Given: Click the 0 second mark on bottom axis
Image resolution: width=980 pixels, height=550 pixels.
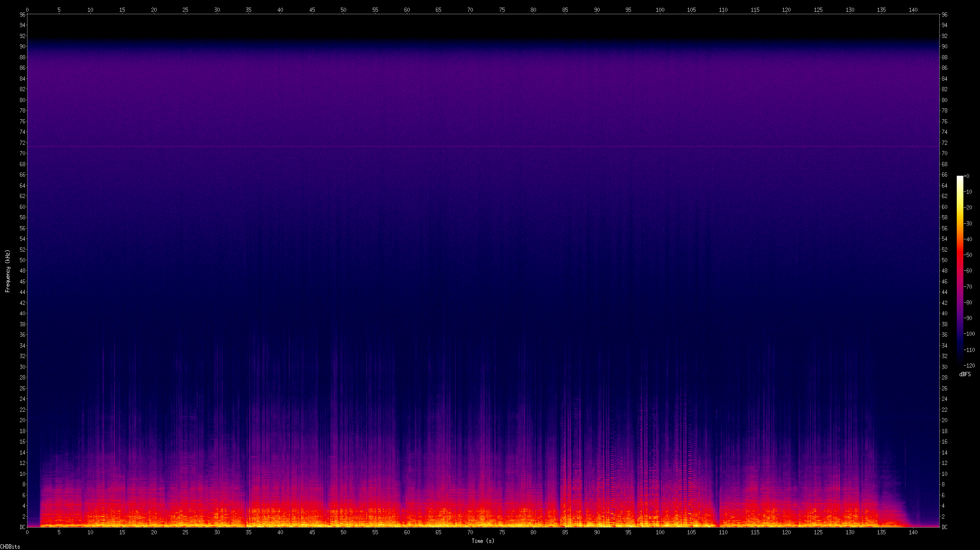Looking at the screenshot, I should pos(27,532).
